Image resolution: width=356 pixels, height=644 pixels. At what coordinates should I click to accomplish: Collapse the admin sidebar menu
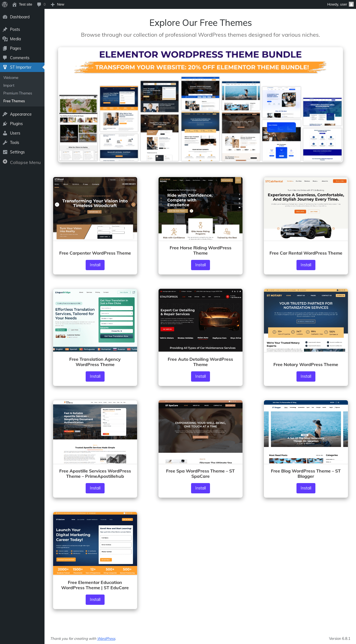22,162
